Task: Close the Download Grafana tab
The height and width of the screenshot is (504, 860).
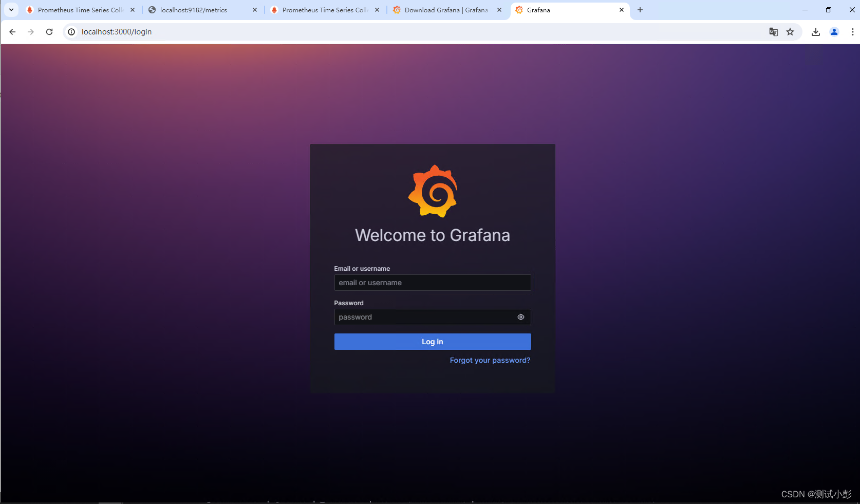Action: coord(499,10)
